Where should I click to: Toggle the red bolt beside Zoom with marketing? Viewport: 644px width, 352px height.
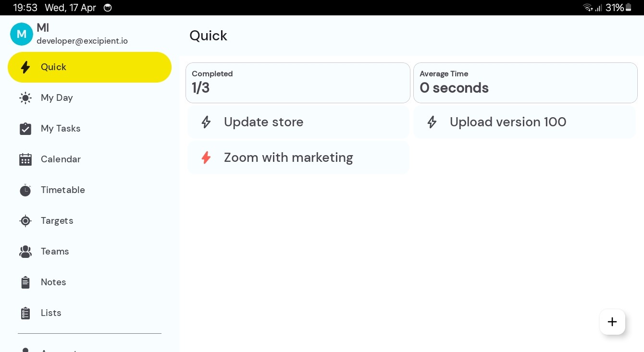coord(206,158)
